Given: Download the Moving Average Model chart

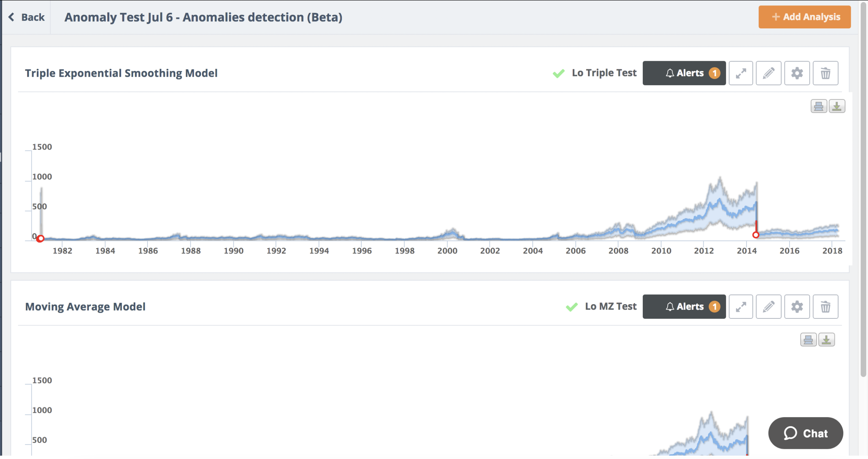Looking at the screenshot, I should coord(826,340).
